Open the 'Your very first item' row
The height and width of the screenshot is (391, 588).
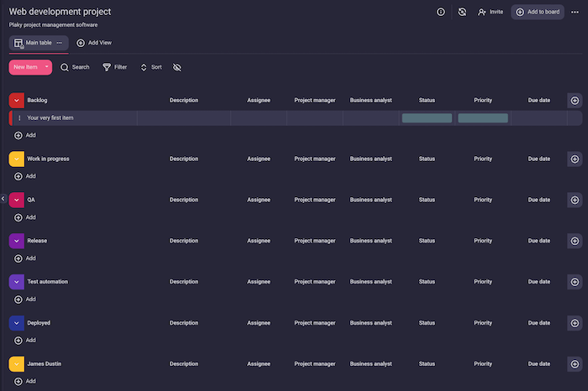coord(50,118)
